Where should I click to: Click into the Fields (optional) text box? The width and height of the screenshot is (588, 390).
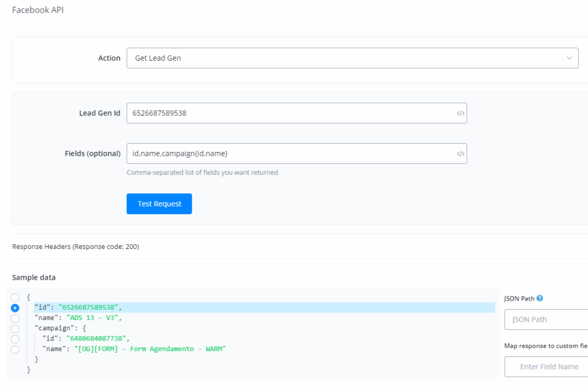pos(290,154)
